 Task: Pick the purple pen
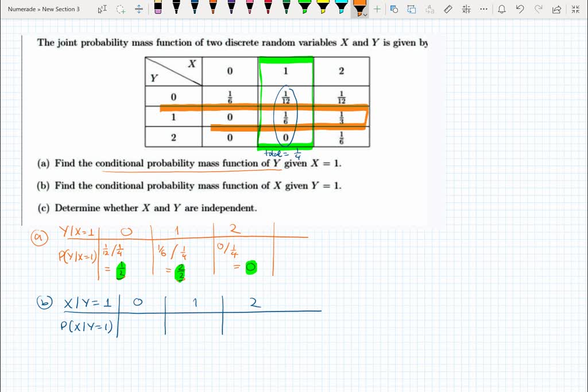(x=231, y=7)
